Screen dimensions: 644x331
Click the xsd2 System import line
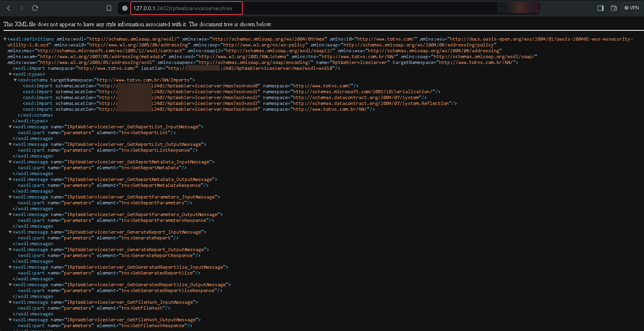225,97
